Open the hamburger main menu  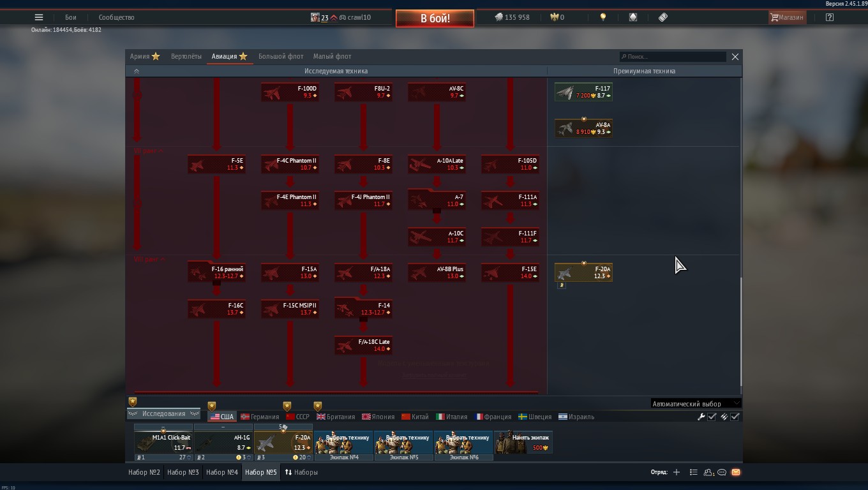(x=39, y=17)
